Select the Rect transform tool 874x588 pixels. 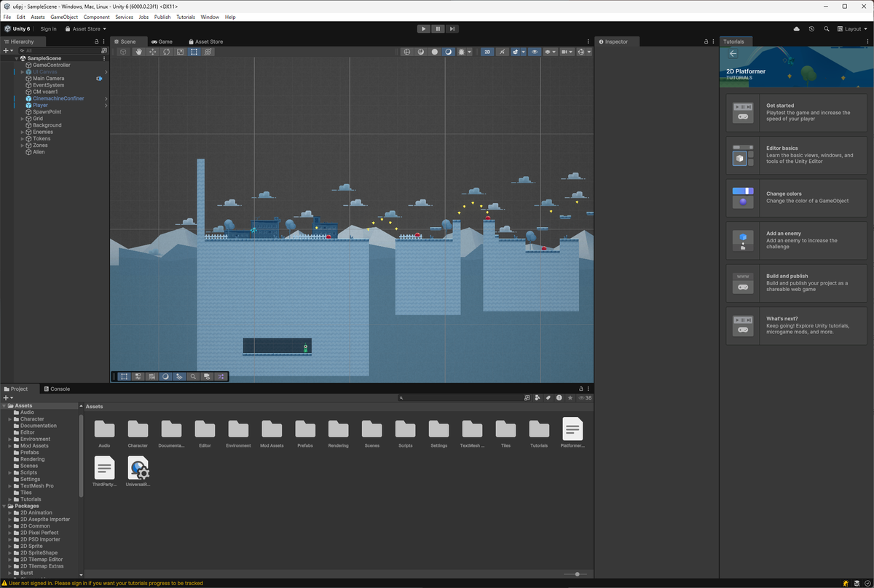pyautogui.click(x=194, y=52)
